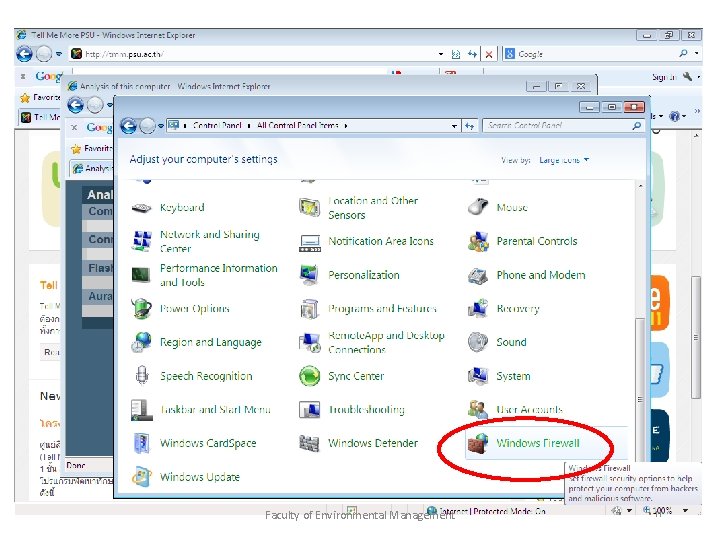The width and height of the screenshot is (720, 540).
Task: Click the System link text
Action: pyautogui.click(x=513, y=376)
